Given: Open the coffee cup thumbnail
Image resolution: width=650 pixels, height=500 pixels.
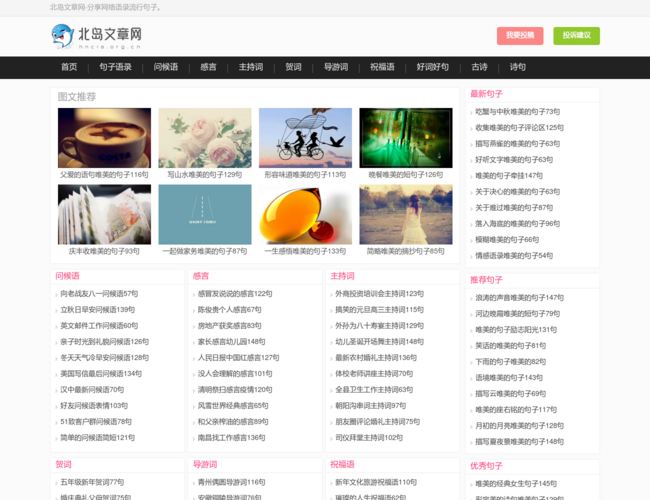Looking at the screenshot, I should [x=104, y=138].
